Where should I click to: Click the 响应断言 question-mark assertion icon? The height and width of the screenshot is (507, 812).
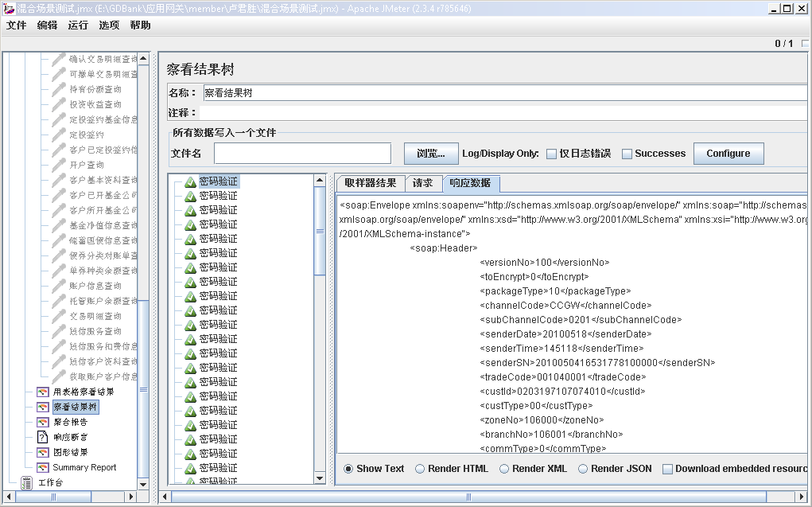[43, 437]
